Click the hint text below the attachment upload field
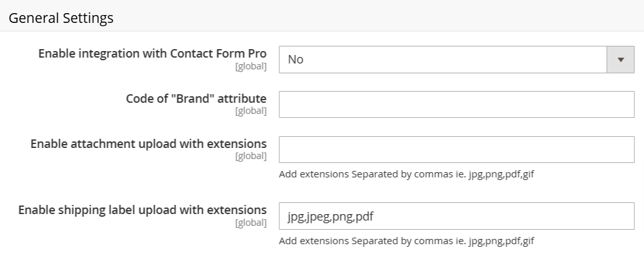 coord(406,174)
